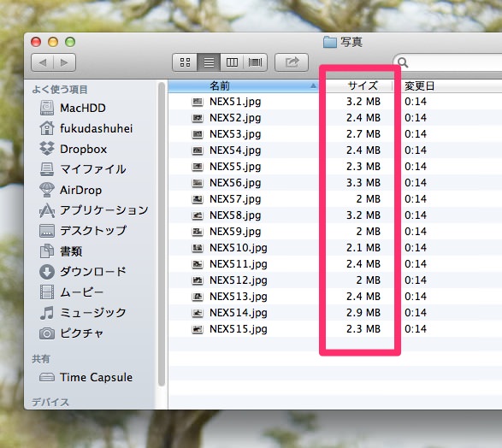
Task: Switch to column view mode
Action: pos(232,62)
